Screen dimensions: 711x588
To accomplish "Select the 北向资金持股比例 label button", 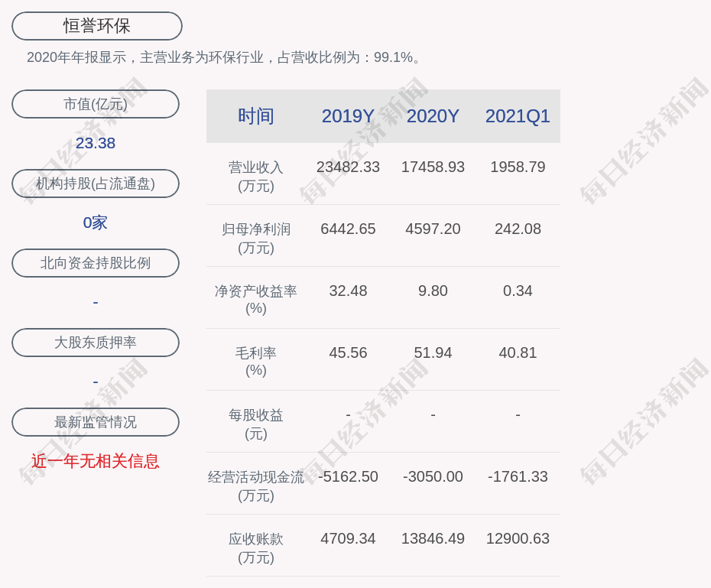I will coord(96,263).
